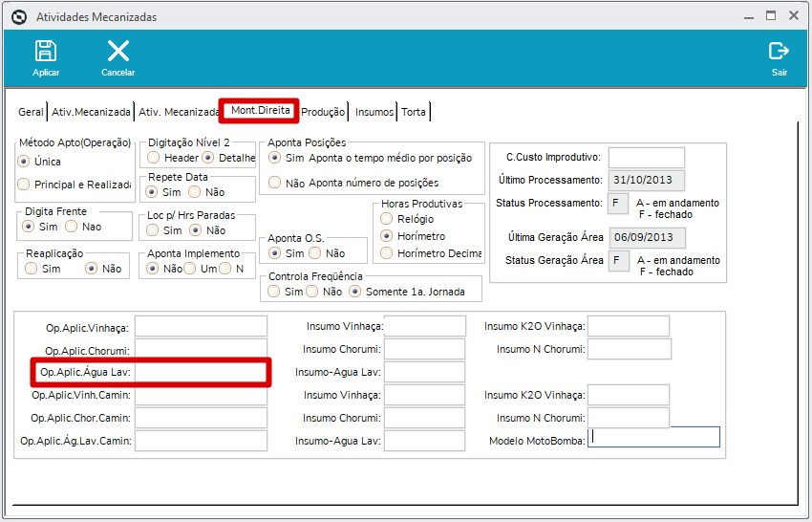The height and width of the screenshot is (522, 812).
Task: Click the Op.Aplic.Ág.Lav.Camin input field
Action: tap(201, 441)
